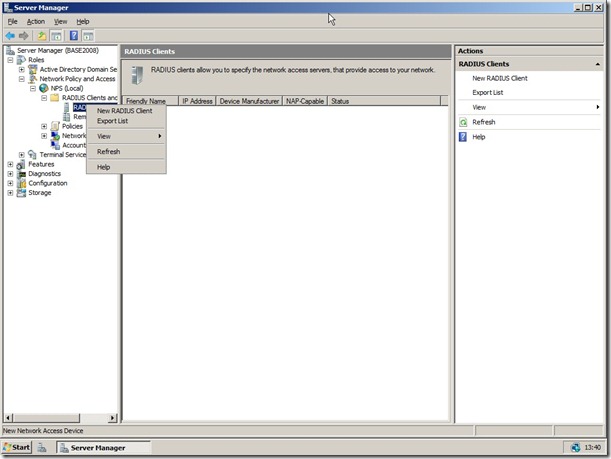The image size is (611, 459).
Task: Expand the Diagnostics tree node
Action: [11, 174]
